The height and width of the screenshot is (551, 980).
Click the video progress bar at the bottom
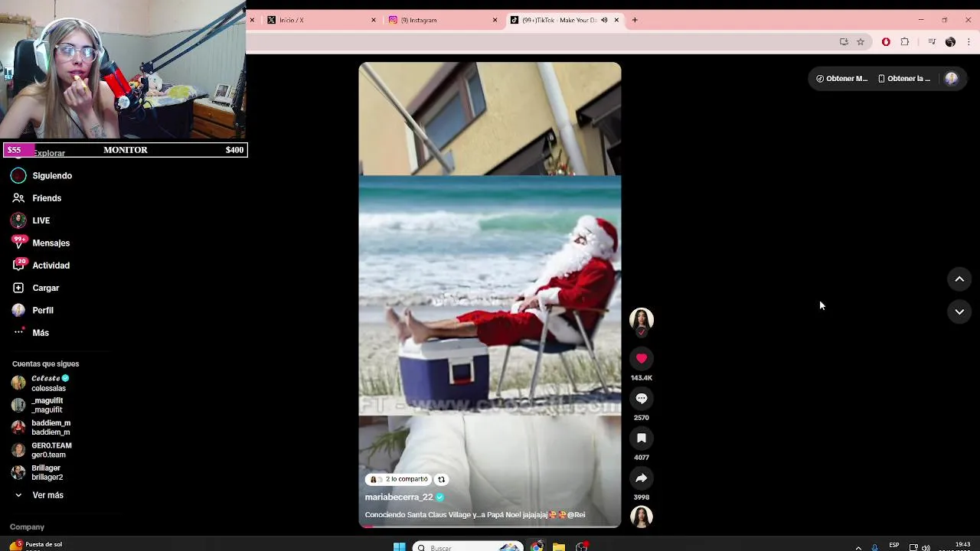click(x=490, y=527)
